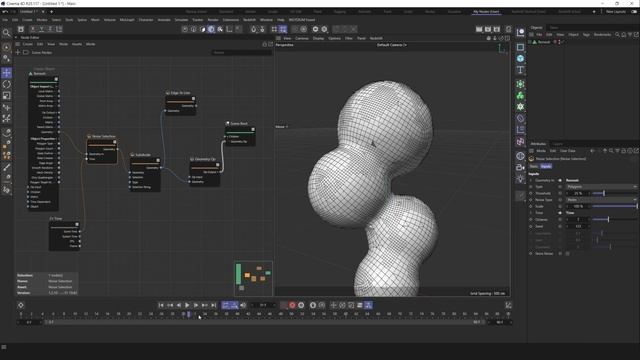Click the Light object icon
Image resolution: width=640 pixels, height=360 pixels.
click(520, 179)
